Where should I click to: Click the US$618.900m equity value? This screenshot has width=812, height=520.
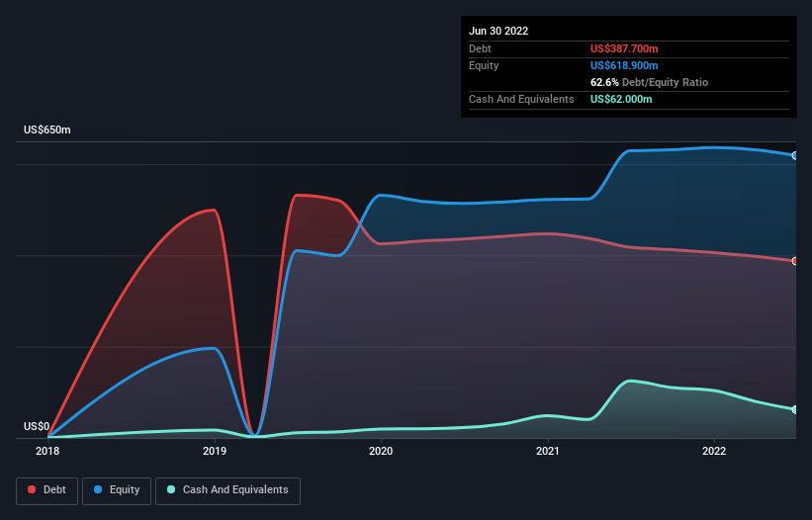click(x=624, y=65)
